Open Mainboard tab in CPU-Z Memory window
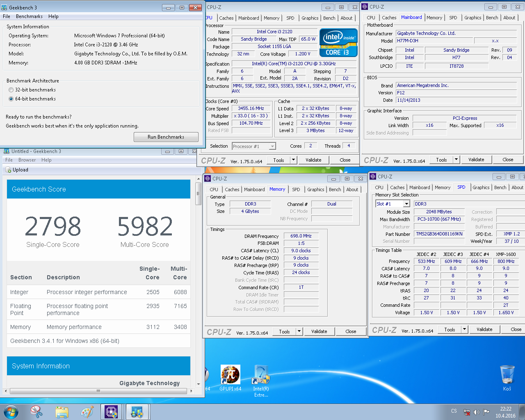Viewport: 525px width, 420px height. coord(254,189)
